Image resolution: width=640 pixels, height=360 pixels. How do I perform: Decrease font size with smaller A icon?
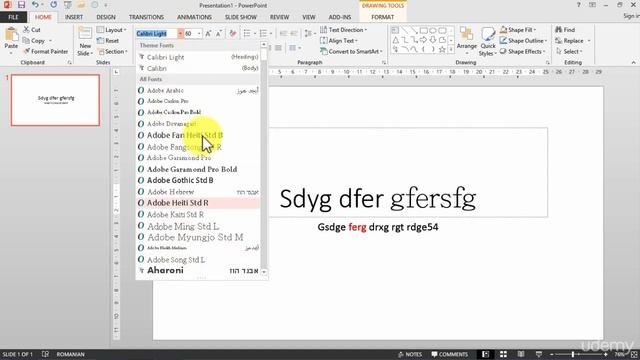[x=219, y=33]
